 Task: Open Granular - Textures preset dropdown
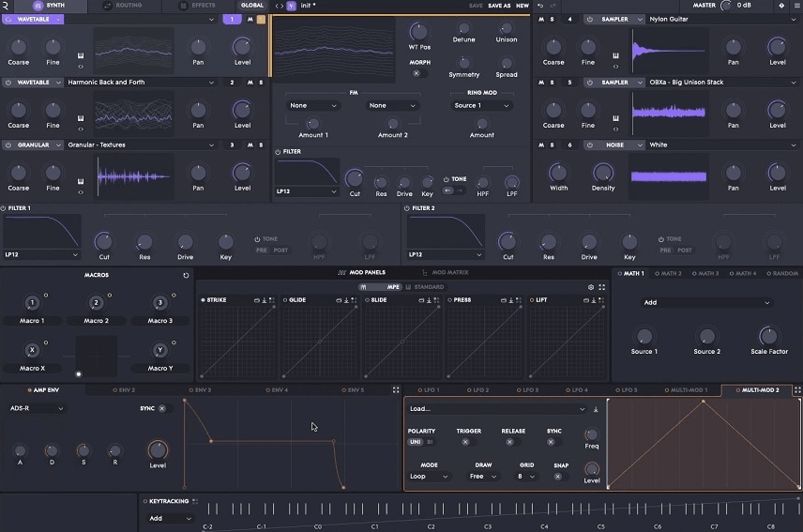141,144
